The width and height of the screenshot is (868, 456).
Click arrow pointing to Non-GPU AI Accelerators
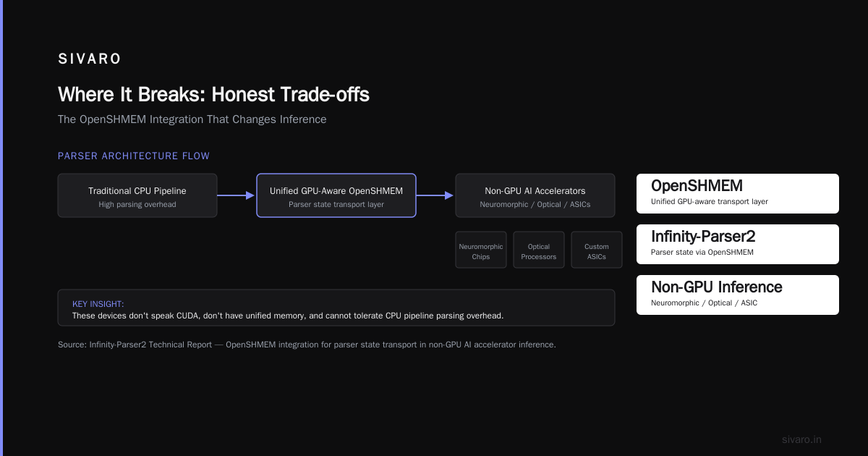[435, 195]
